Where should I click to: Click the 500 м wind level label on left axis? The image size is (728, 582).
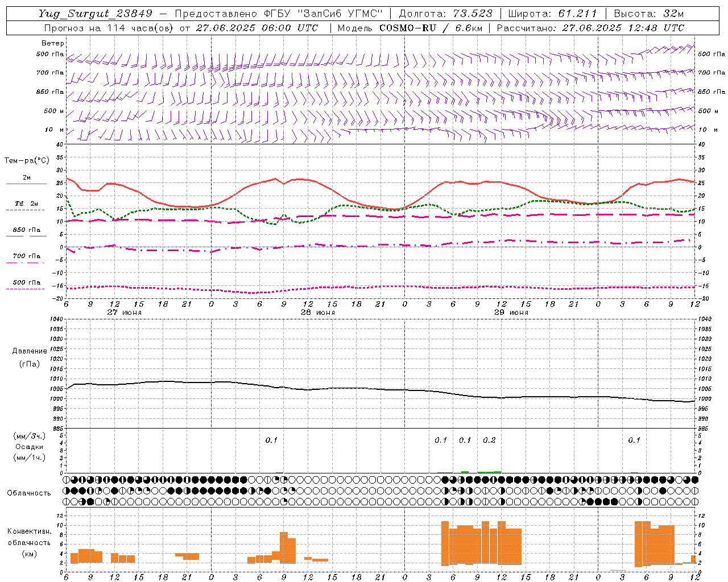[x=54, y=111]
